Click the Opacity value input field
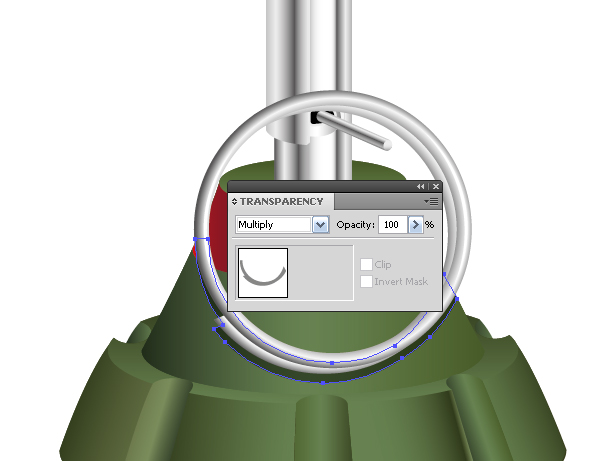The height and width of the screenshot is (461, 600). tap(393, 225)
